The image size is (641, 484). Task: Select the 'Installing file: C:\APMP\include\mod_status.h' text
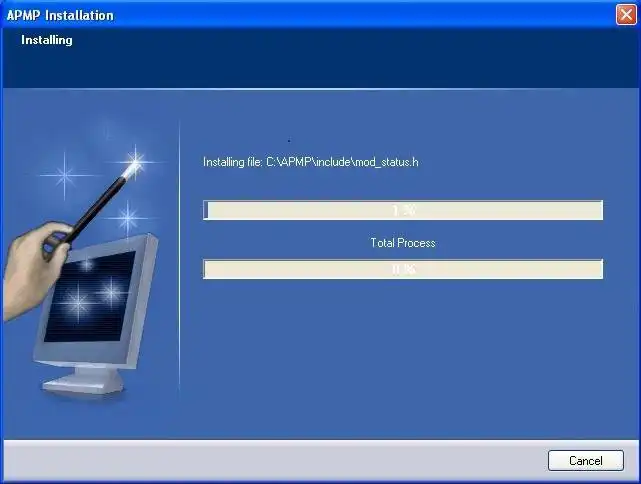(x=311, y=162)
